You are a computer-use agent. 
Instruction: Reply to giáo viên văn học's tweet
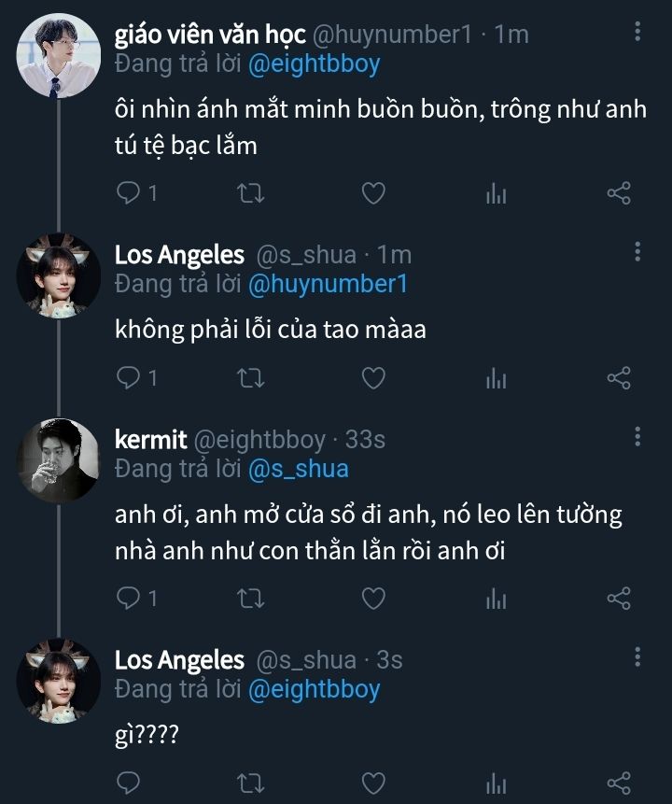[129, 193]
